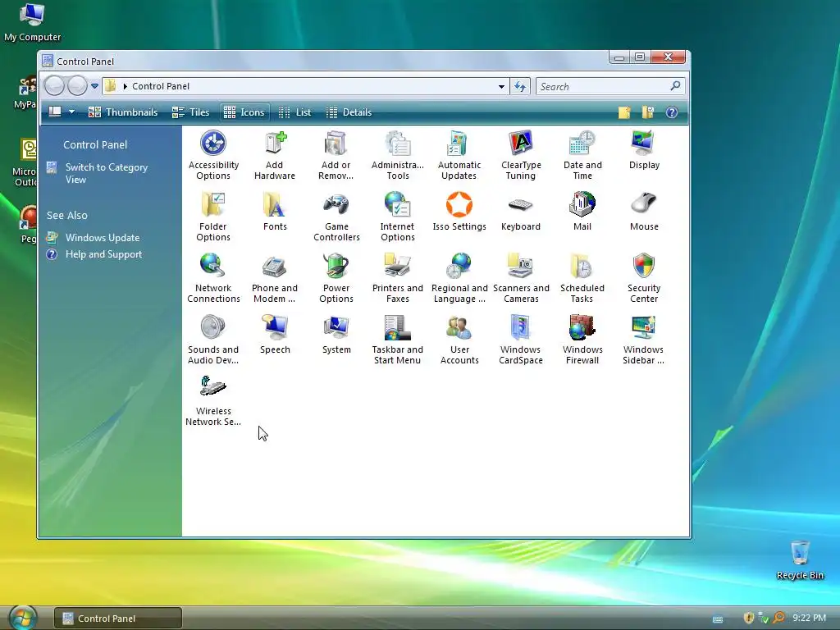Click the folder options icon beside help
This screenshot has width=840, height=630.
[648, 112]
